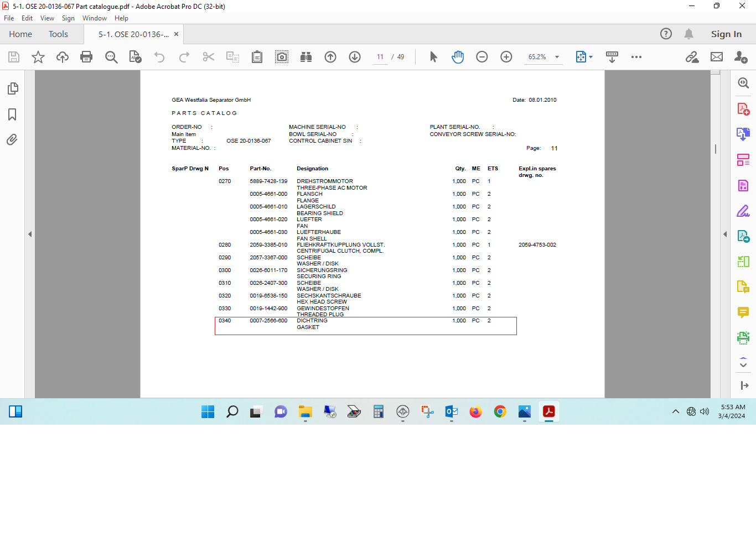Open the Bookmarks panel icon

tap(12, 114)
